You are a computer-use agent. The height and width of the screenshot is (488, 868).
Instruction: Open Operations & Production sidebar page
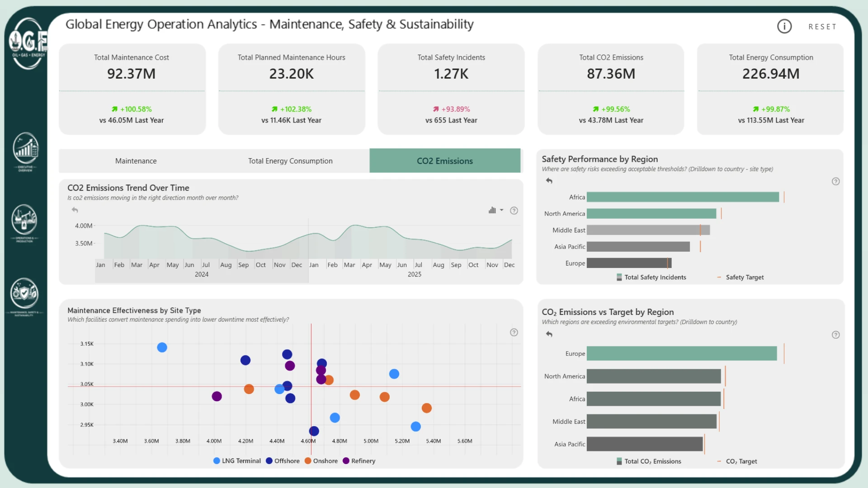24,223
